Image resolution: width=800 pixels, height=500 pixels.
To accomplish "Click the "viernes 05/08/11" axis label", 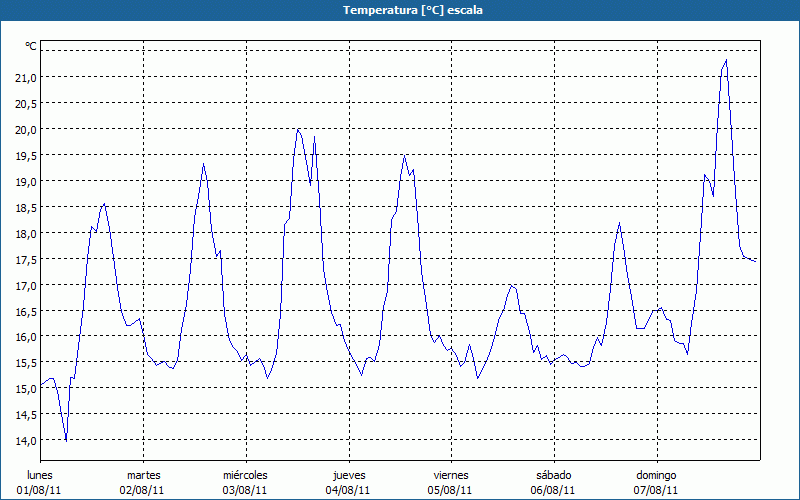I will click(451, 482).
